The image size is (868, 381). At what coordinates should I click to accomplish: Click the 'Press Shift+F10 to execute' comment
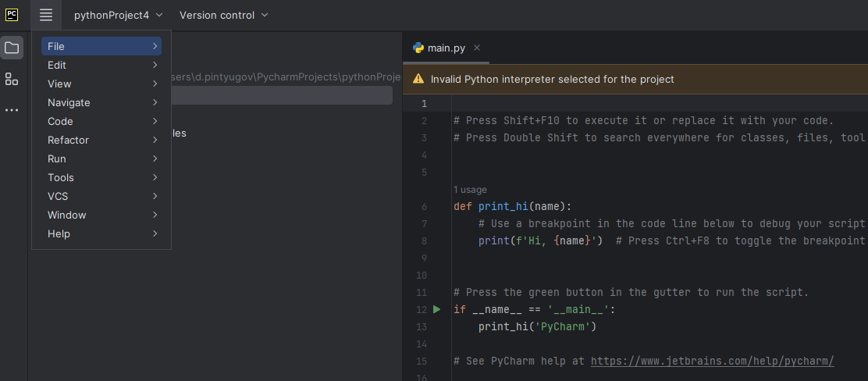coord(643,121)
